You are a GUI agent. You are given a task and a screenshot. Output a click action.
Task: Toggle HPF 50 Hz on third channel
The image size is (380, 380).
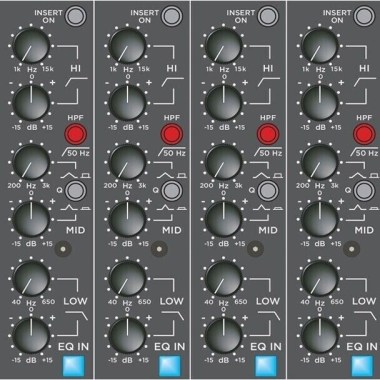click(268, 134)
